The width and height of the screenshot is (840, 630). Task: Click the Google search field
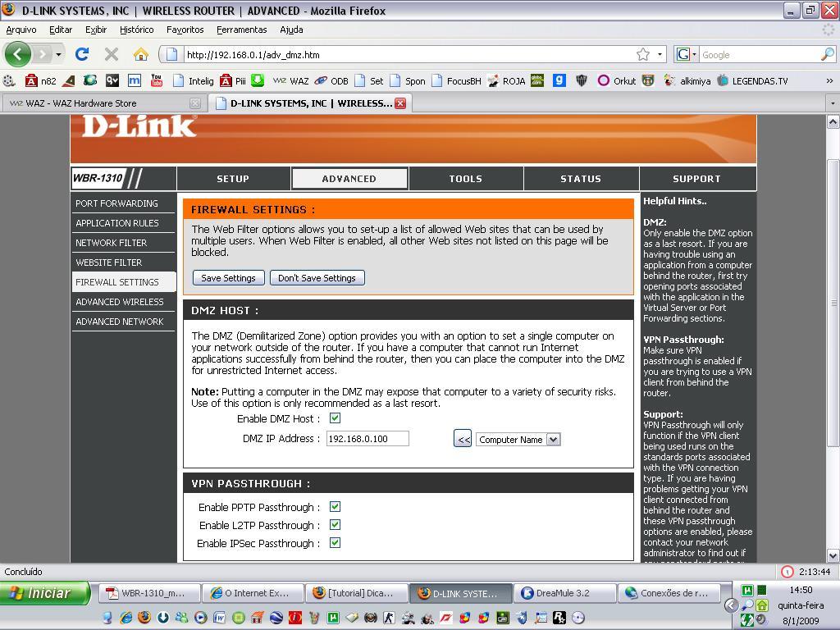pyautogui.click(x=760, y=54)
